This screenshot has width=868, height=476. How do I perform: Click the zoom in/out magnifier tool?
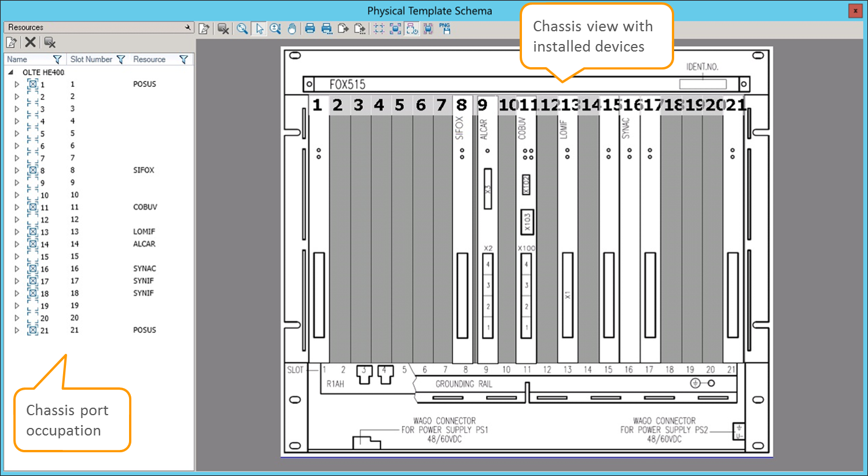coord(275,28)
